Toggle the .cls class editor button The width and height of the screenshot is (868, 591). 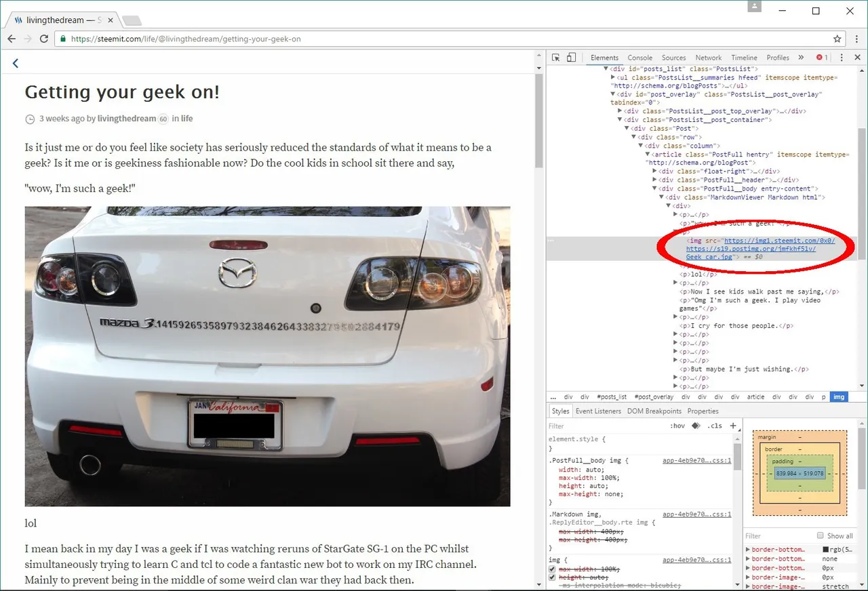715,426
